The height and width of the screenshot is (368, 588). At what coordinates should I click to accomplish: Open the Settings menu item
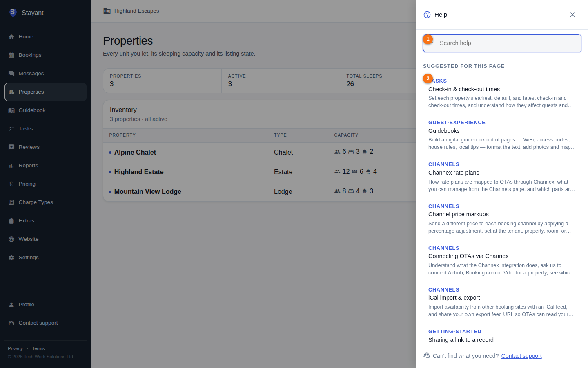tap(46, 258)
